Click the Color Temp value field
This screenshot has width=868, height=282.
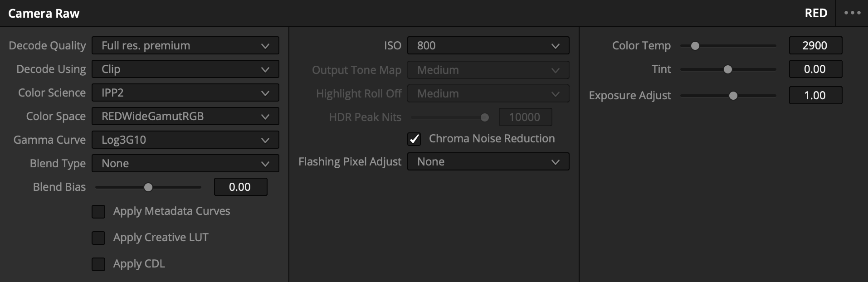tap(815, 46)
